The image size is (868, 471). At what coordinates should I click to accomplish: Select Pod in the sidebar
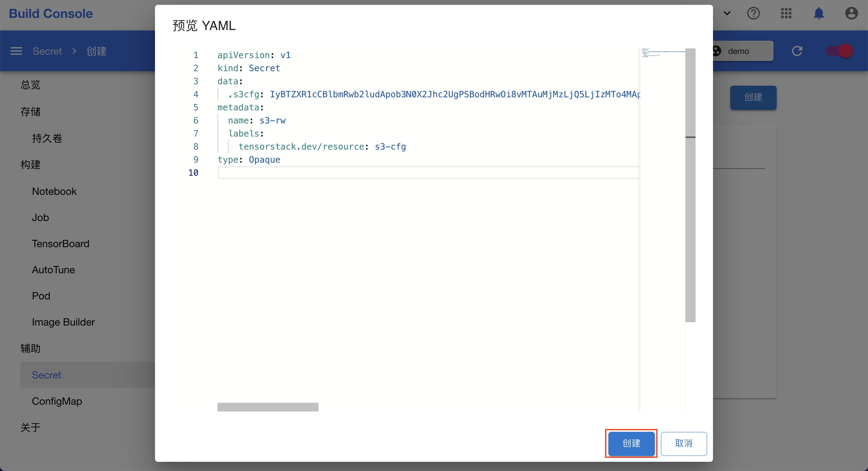click(41, 296)
